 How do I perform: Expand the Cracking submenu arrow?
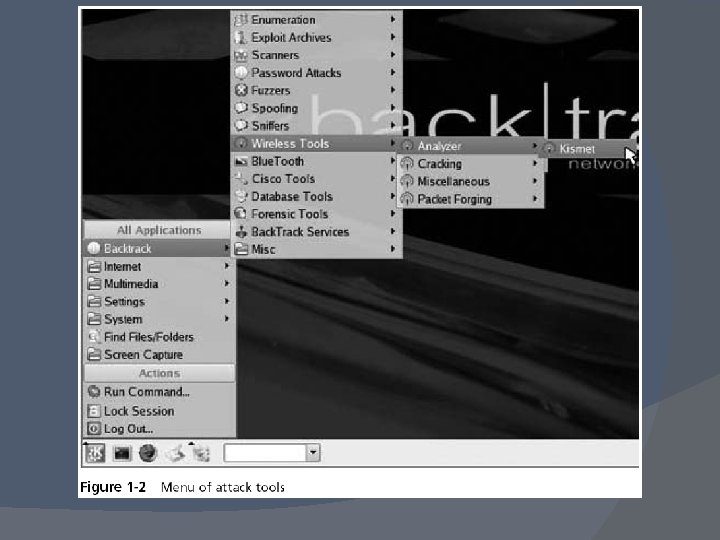click(x=535, y=163)
